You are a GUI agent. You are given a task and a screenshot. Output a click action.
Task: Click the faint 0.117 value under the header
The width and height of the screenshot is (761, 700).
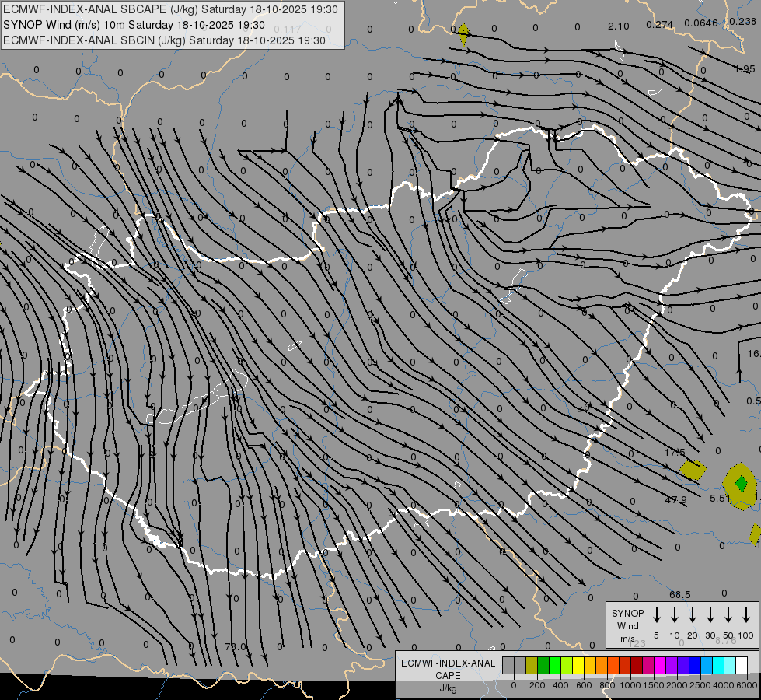tap(288, 29)
